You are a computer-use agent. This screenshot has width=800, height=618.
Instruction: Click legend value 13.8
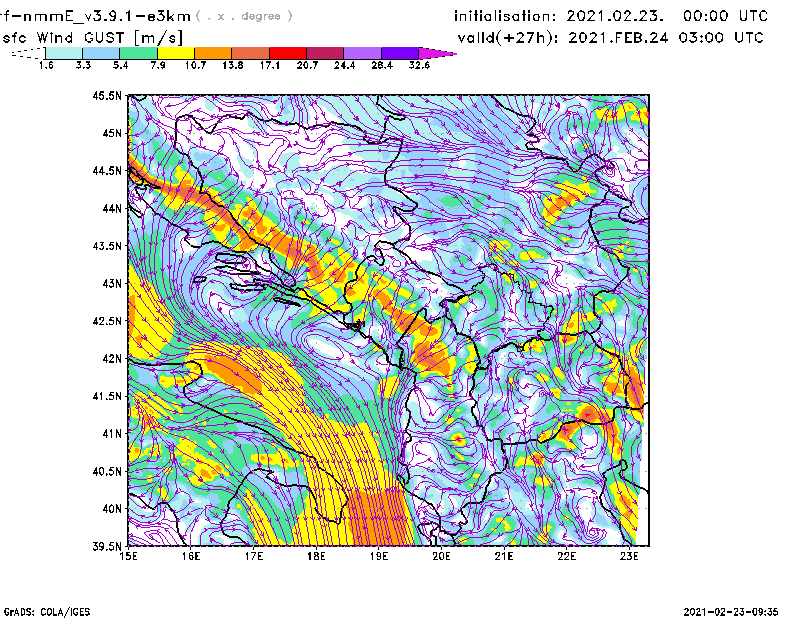[232, 65]
